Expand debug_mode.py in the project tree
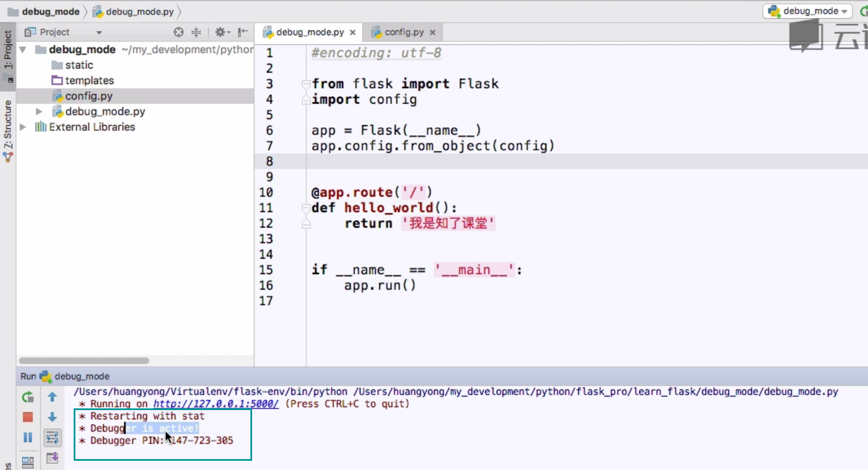Image resolution: width=868 pixels, height=470 pixels. (38, 111)
